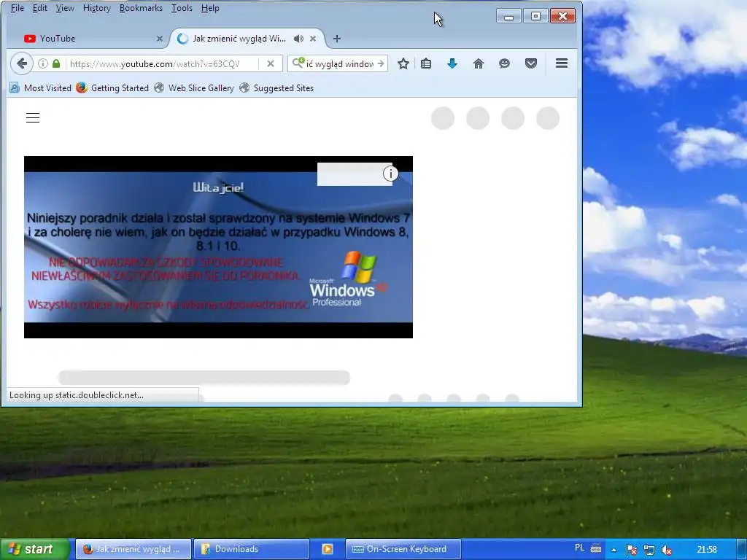Open the Help menu
747x560 pixels.
[210, 8]
